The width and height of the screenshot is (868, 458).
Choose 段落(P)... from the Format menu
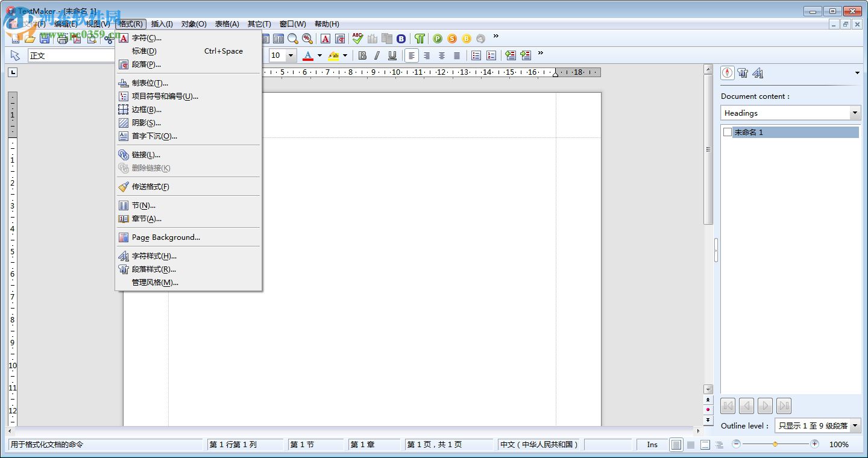point(146,64)
